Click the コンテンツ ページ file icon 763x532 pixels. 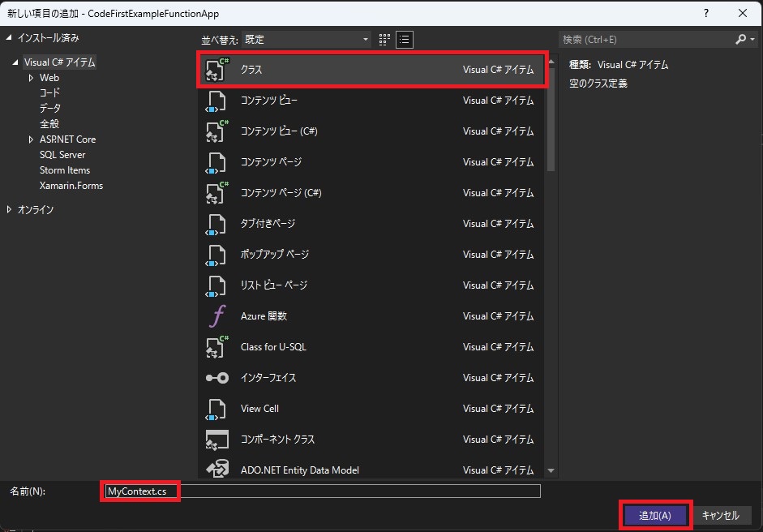coord(216,162)
